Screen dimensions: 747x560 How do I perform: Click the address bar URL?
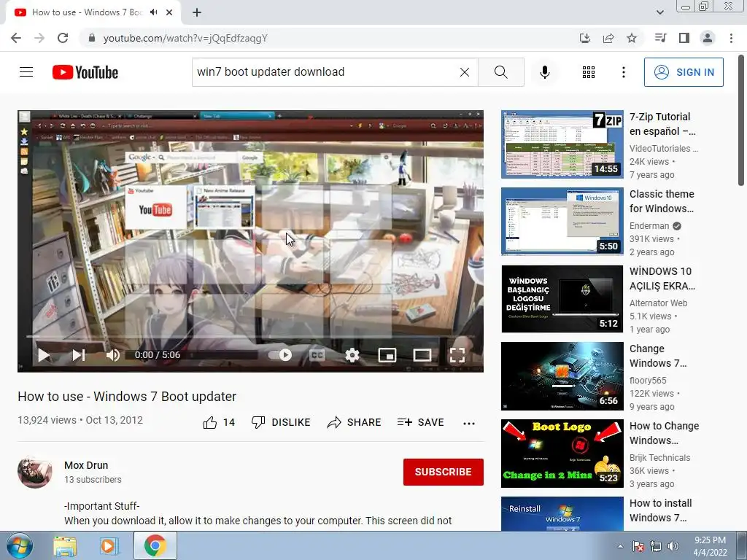(185, 38)
